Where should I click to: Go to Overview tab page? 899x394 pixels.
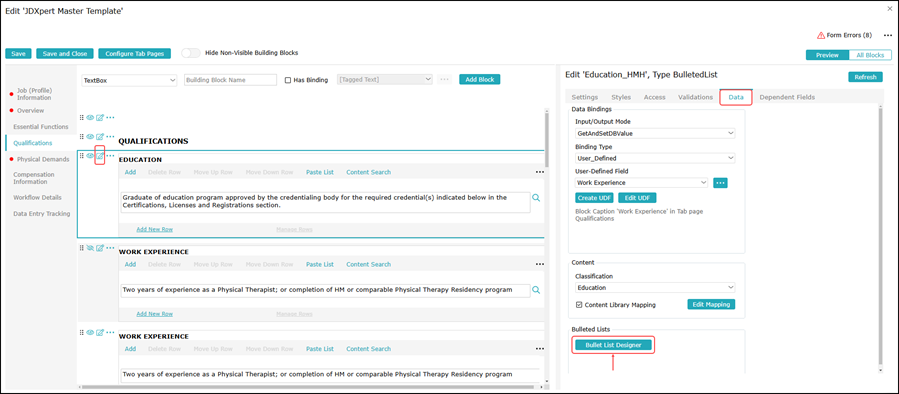30,110
